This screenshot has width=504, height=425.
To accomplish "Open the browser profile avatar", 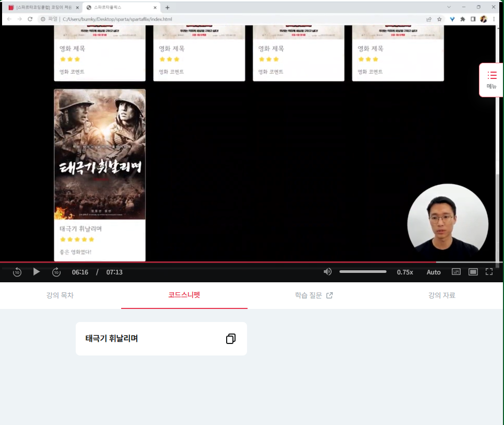I will (484, 19).
